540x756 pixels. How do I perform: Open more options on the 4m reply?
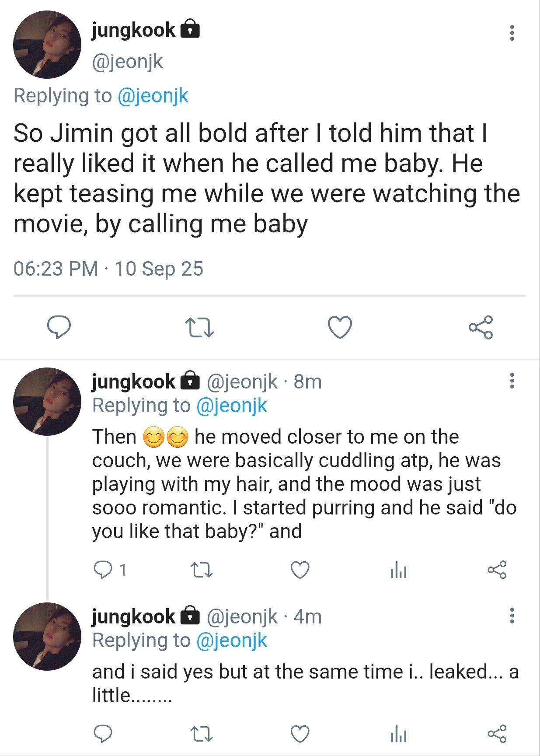point(512,616)
